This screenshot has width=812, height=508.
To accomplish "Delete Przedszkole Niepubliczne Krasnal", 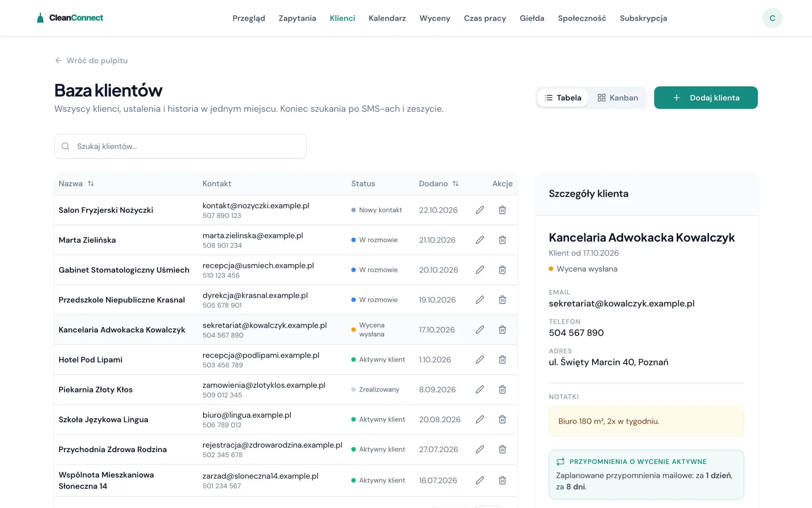I will (x=502, y=300).
